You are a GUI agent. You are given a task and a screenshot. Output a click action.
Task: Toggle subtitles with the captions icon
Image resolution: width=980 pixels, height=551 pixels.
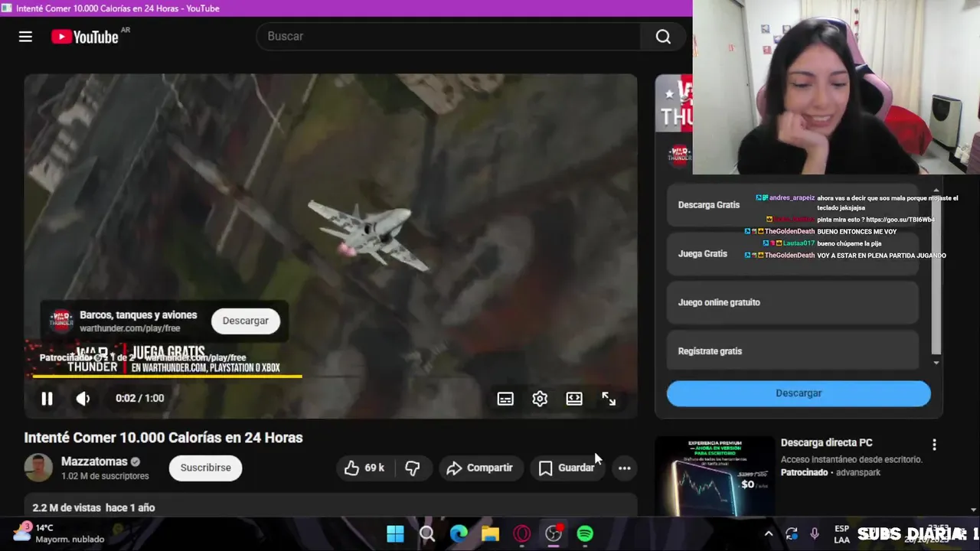[x=505, y=399]
